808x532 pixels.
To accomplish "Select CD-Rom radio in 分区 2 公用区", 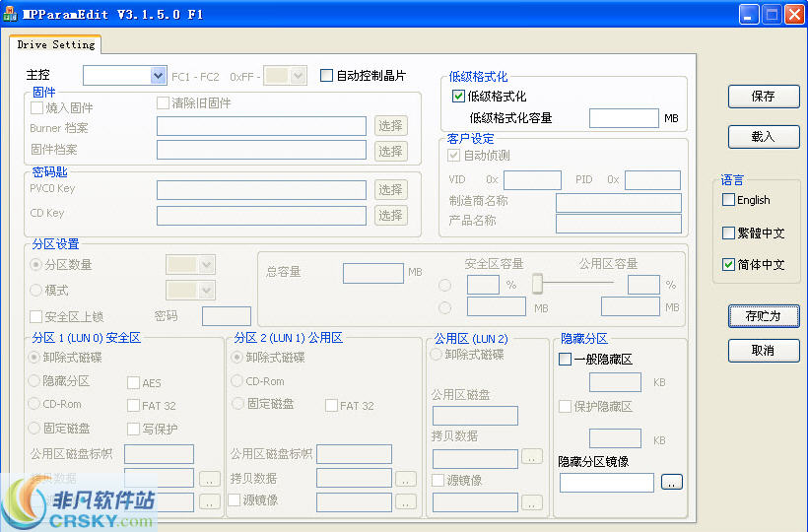I will (x=237, y=381).
